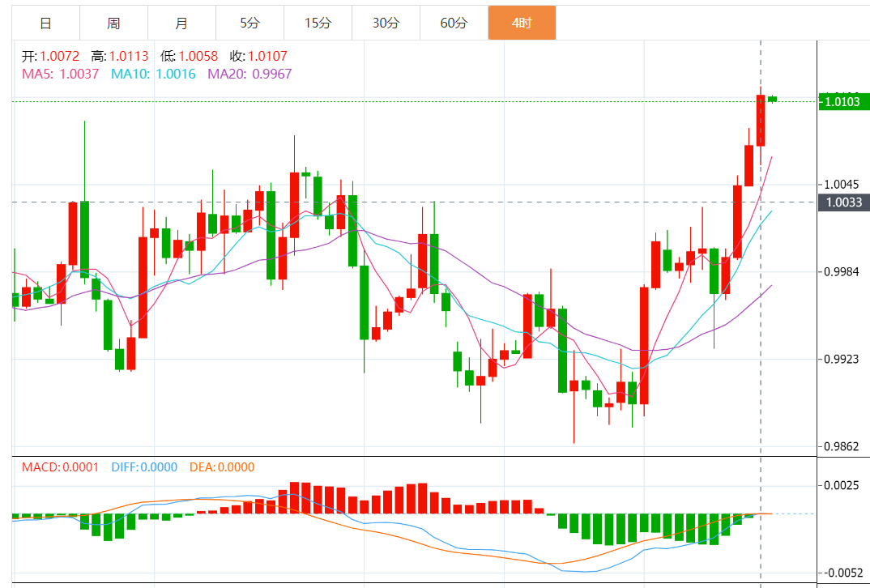This screenshot has width=870, height=588.
Task: Click the 0.9862 price axis label
Action: click(842, 446)
